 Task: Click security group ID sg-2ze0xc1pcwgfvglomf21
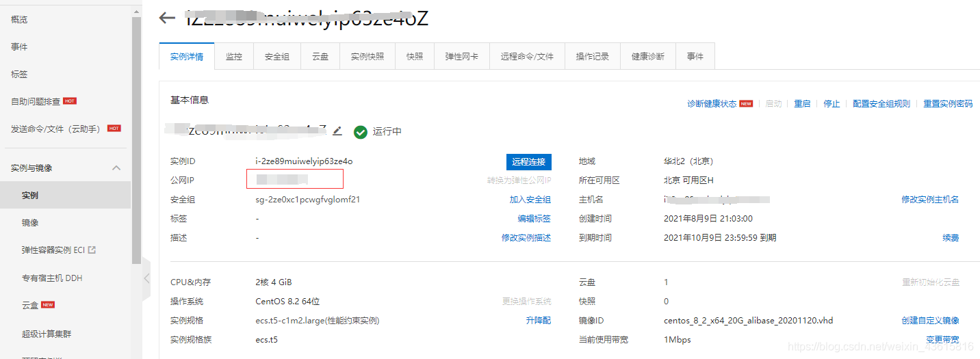[x=308, y=200]
